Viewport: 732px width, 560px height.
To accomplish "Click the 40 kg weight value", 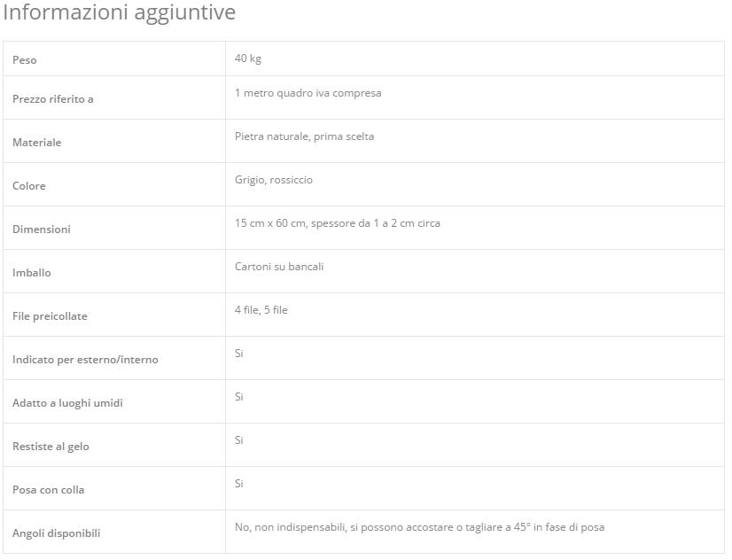I will point(248,58).
